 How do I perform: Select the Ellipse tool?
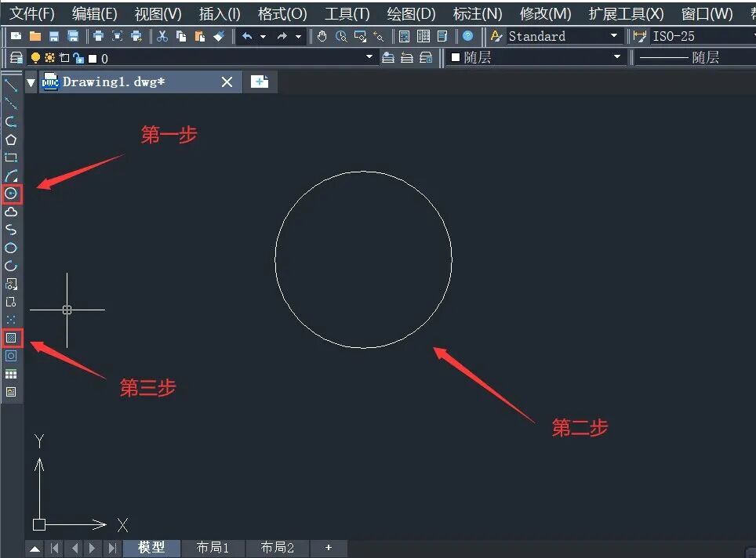(11, 248)
